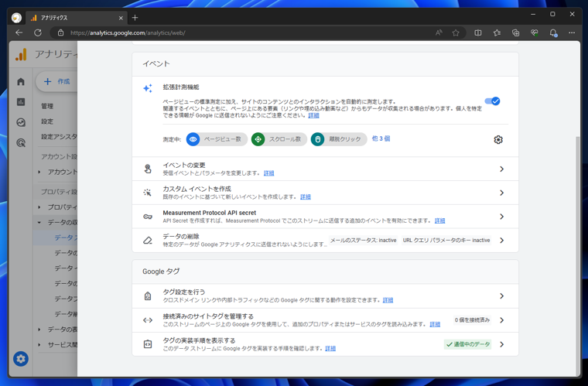Viewport: 588px width, 386px height.
Task: Expand タグの実装手順を表示する row chevron
Action: coord(502,344)
